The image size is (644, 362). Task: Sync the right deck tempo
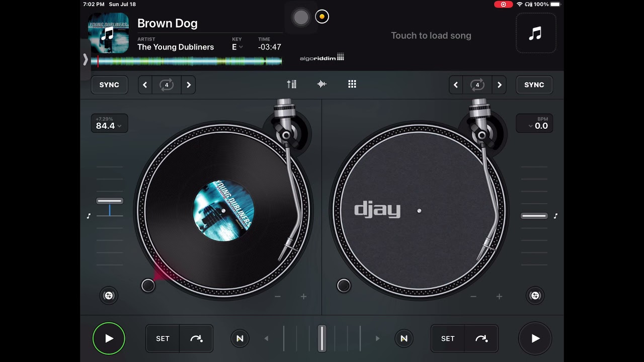coord(534,85)
